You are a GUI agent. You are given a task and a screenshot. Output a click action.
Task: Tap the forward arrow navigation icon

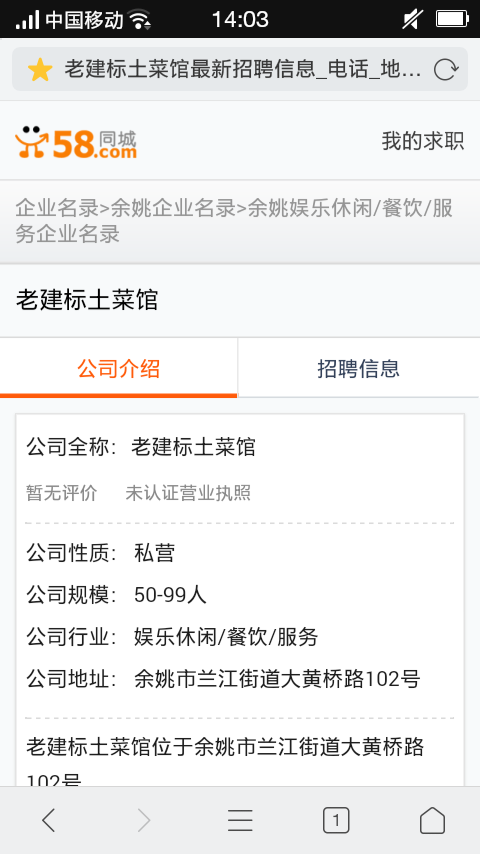click(x=144, y=820)
